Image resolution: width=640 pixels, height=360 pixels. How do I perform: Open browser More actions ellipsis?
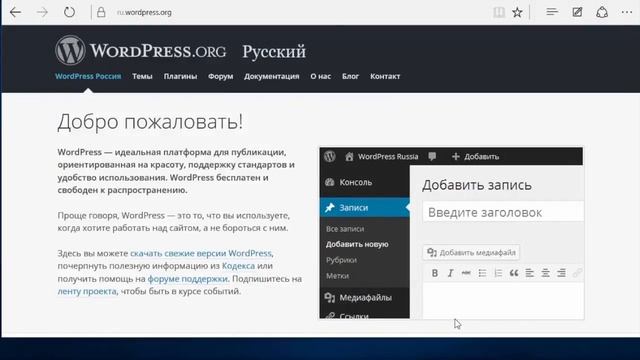pos(627,12)
